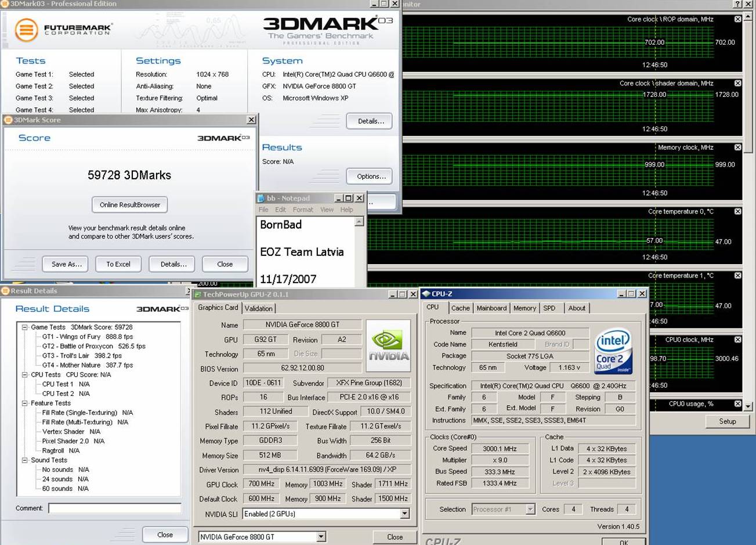Screen dimensions: 756x545
Task: Click the 3DMark Score window orange icon
Action: (8, 120)
